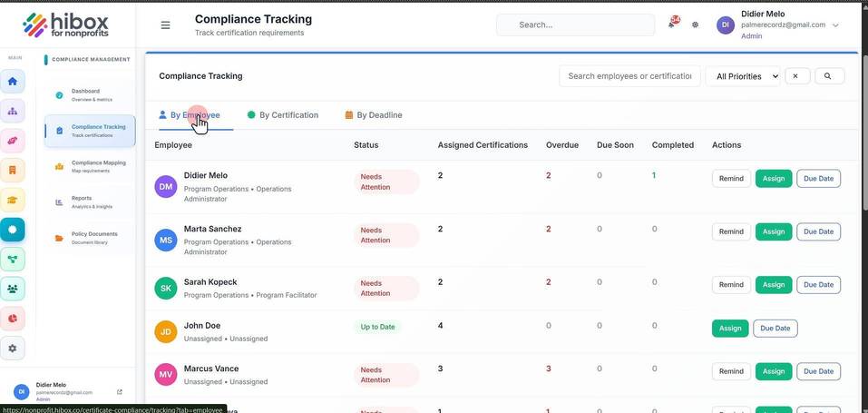
Task: Click the Due Soon column header
Action: coord(615,145)
